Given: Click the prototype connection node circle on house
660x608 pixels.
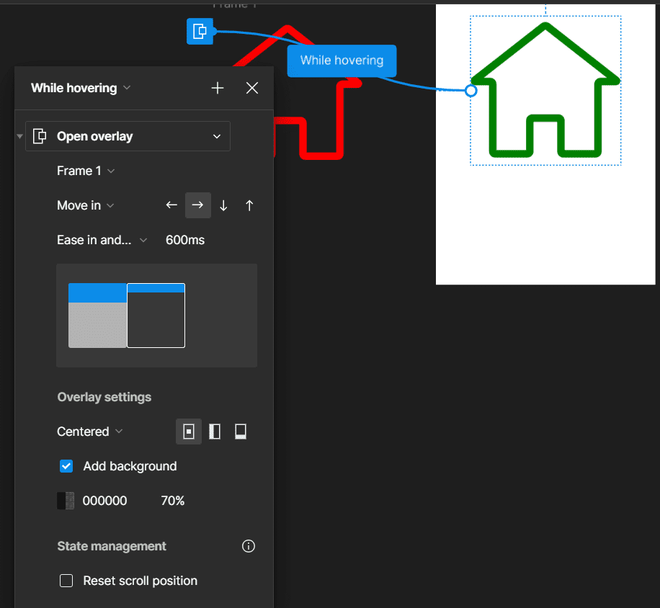Looking at the screenshot, I should 471,91.
